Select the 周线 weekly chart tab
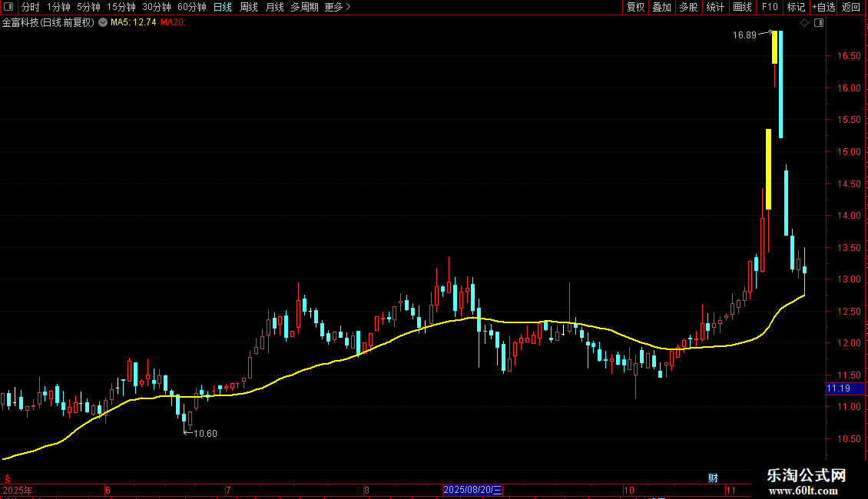 click(x=249, y=7)
